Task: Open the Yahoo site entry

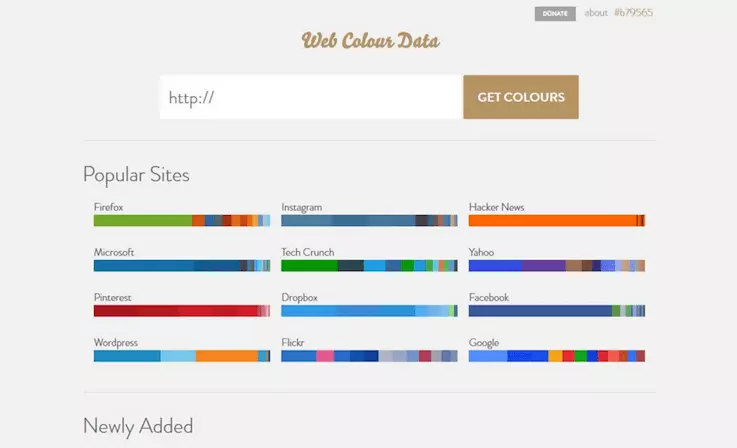Action: (x=481, y=252)
